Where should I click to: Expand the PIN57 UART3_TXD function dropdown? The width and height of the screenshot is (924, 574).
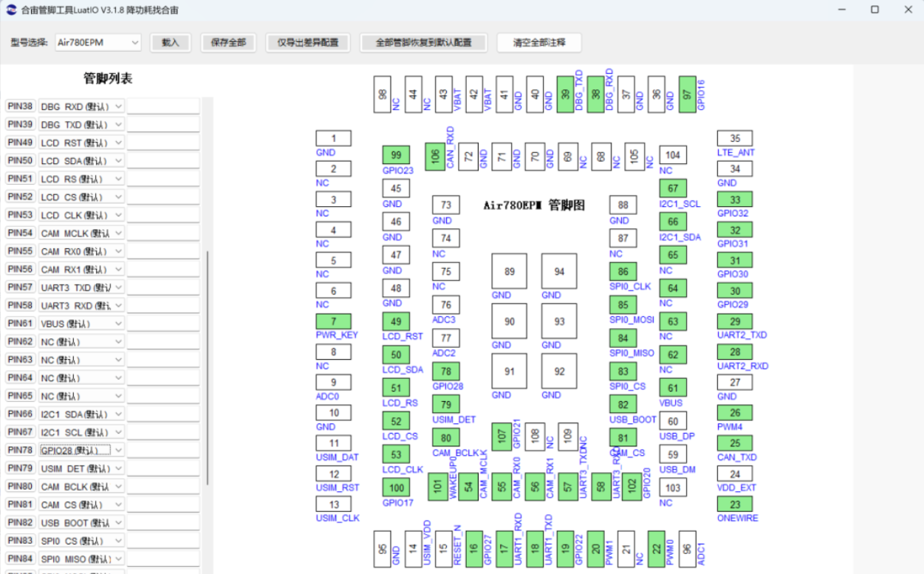pos(82,287)
